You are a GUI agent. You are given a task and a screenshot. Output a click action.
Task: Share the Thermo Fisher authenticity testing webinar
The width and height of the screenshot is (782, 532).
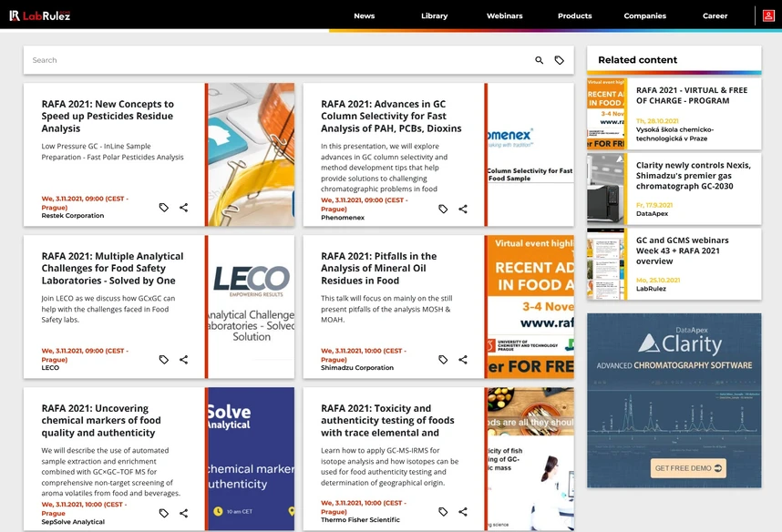pyautogui.click(x=463, y=512)
